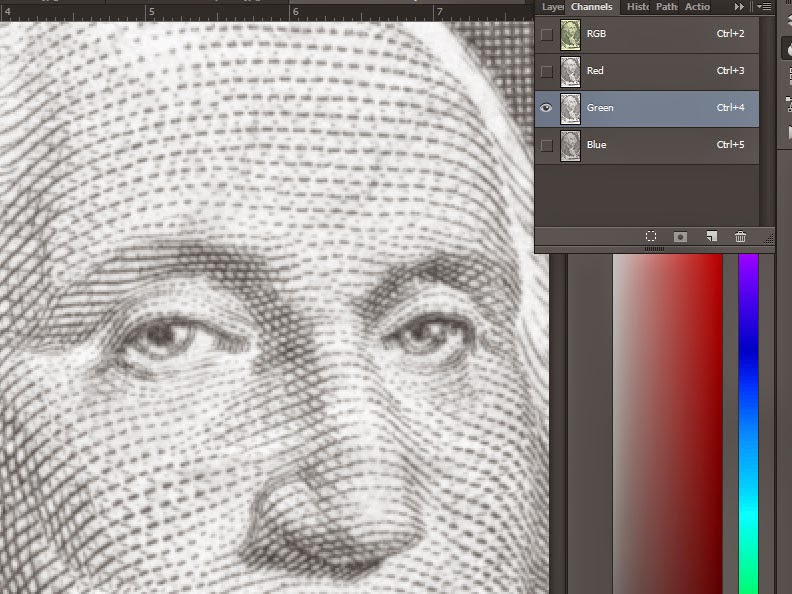Create new channel icon
This screenshot has height=594, width=792.
[712, 236]
